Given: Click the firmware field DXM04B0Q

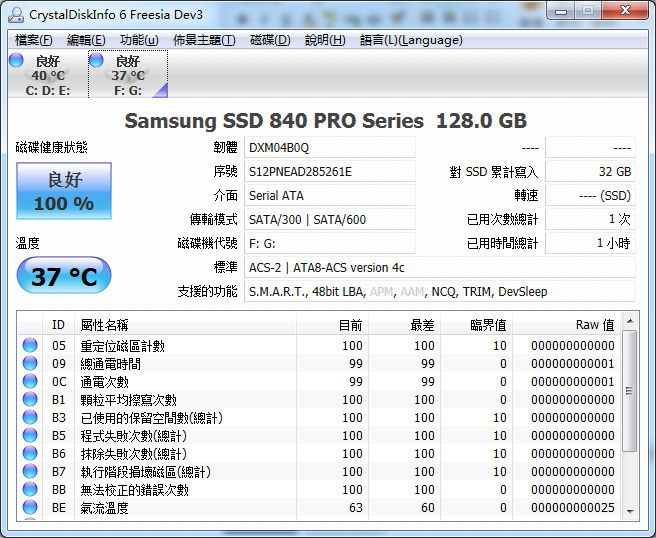Looking at the screenshot, I should pyautogui.click(x=330, y=148).
